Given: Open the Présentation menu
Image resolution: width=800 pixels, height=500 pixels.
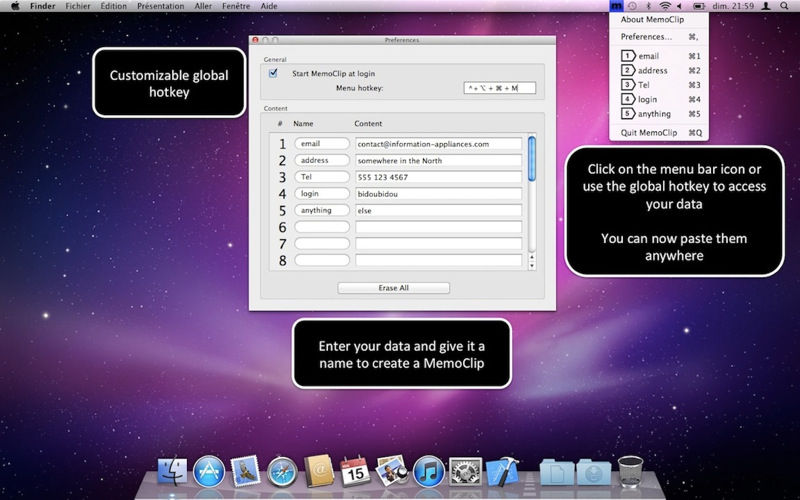Looking at the screenshot, I should point(160,6).
